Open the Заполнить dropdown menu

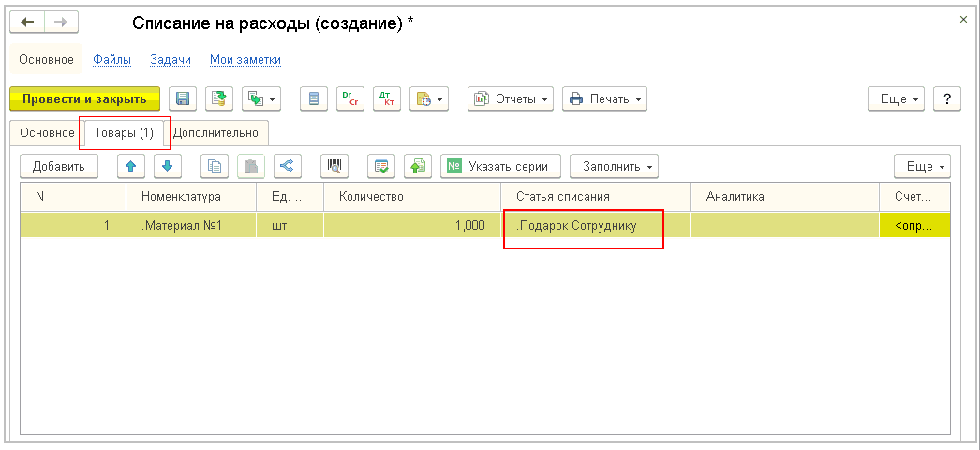[614, 166]
